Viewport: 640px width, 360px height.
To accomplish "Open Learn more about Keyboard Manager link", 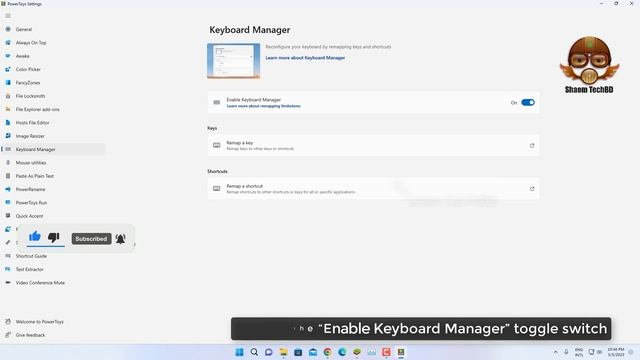I will [305, 58].
